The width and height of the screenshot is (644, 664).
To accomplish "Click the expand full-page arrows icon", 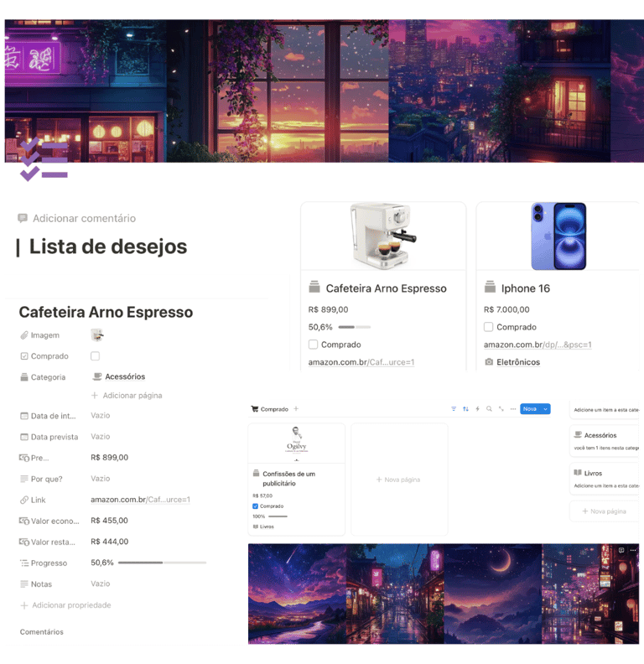I will click(501, 409).
